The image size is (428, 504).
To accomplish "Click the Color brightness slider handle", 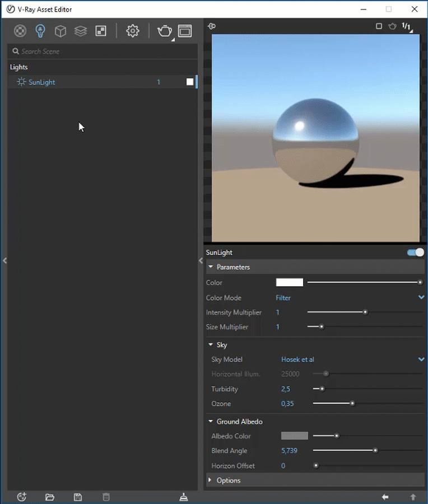I will pyautogui.click(x=420, y=282).
